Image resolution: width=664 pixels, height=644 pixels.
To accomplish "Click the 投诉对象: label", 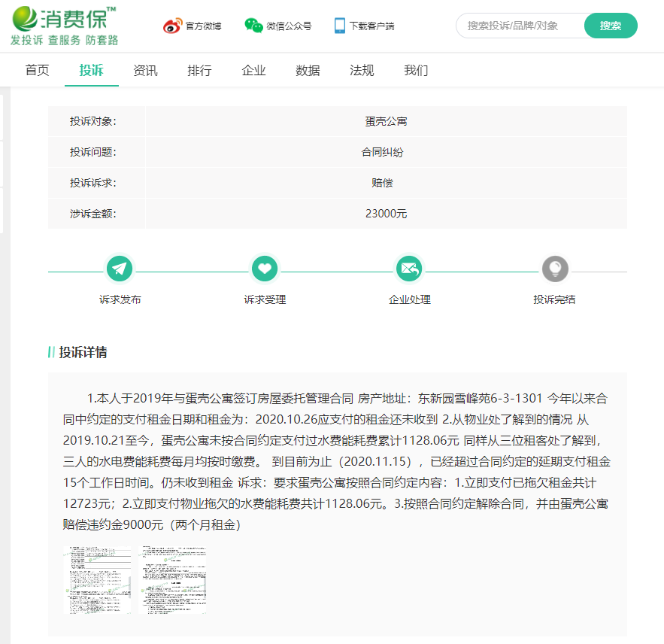I will tap(93, 122).
